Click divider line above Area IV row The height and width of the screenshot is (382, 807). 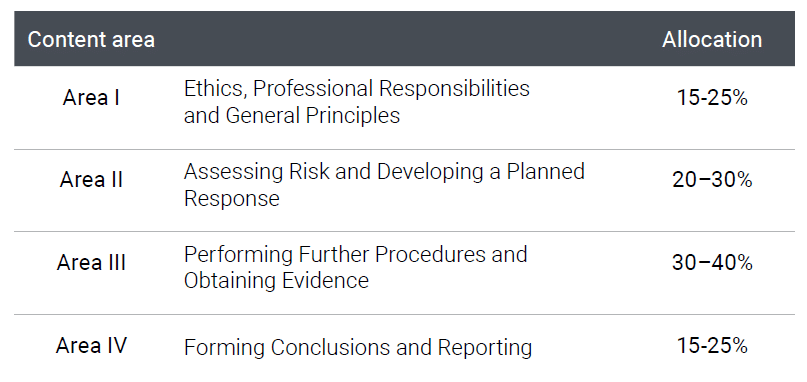point(404,314)
